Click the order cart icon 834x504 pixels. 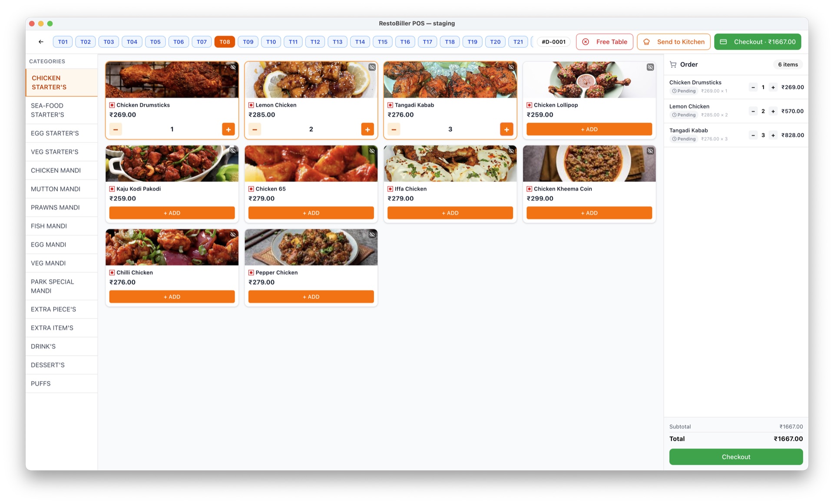[673, 65]
